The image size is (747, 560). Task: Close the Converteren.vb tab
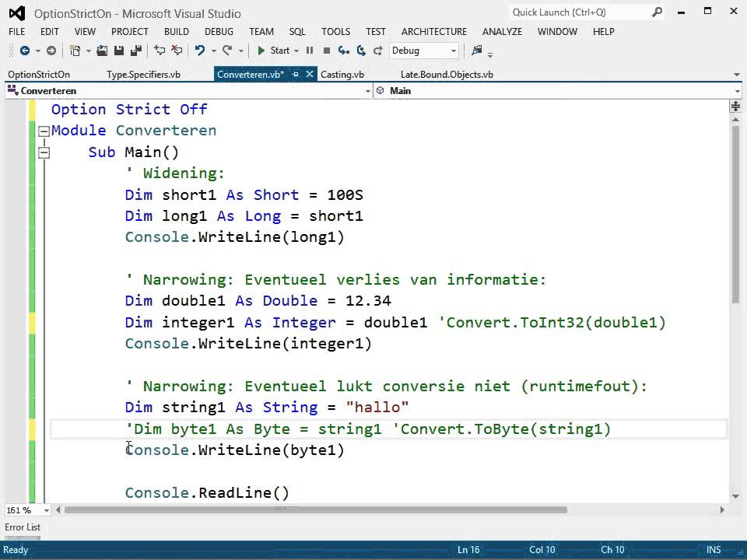309,75
